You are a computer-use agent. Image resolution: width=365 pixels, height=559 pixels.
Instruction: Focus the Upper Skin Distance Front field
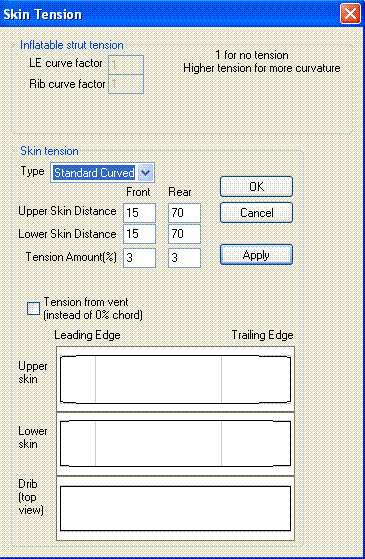click(139, 213)
